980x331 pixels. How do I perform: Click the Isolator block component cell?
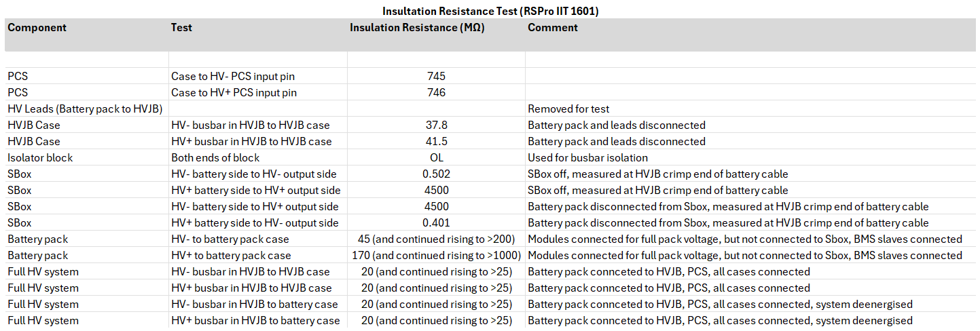tap(40, 157)
